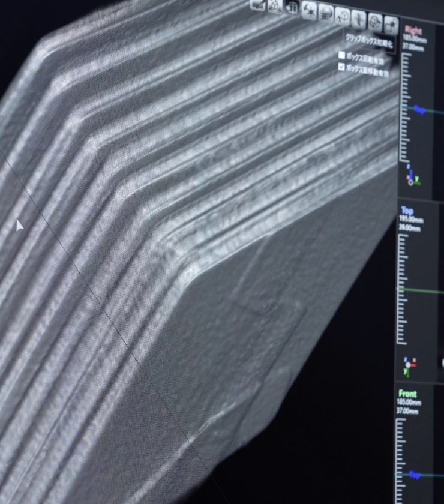Click the starburst lighting icon in the toolbar
The height and width of the screenshot is (504, 444).
pyautogui.click(x=310, y=10)
